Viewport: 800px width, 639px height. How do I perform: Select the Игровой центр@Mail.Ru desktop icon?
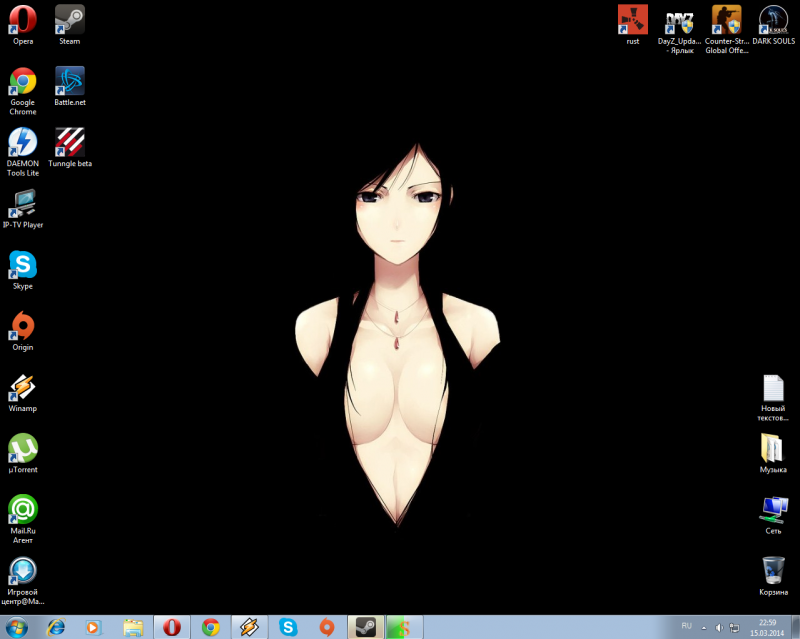(22, 580)
